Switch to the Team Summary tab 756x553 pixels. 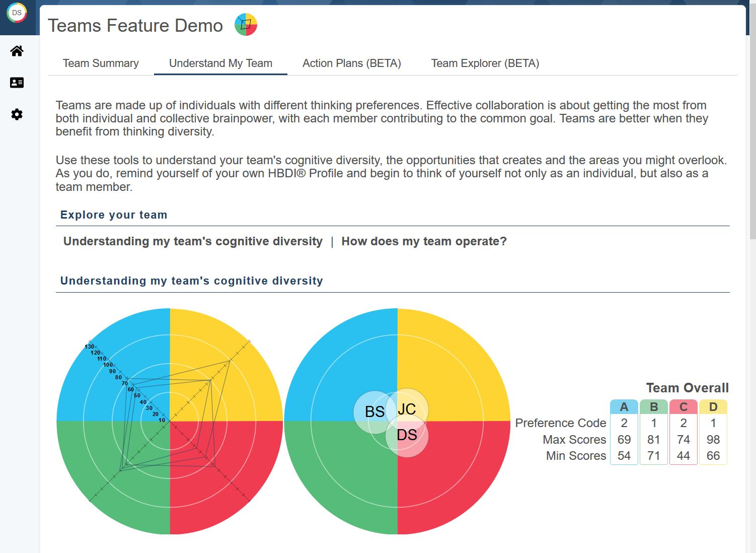coord(101,63)
